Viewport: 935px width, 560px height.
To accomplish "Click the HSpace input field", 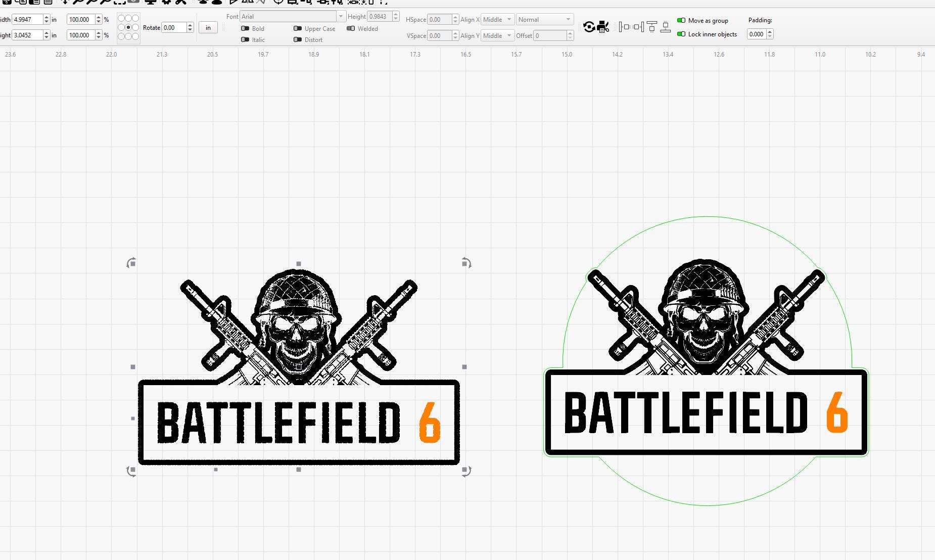I will [439, 19].
